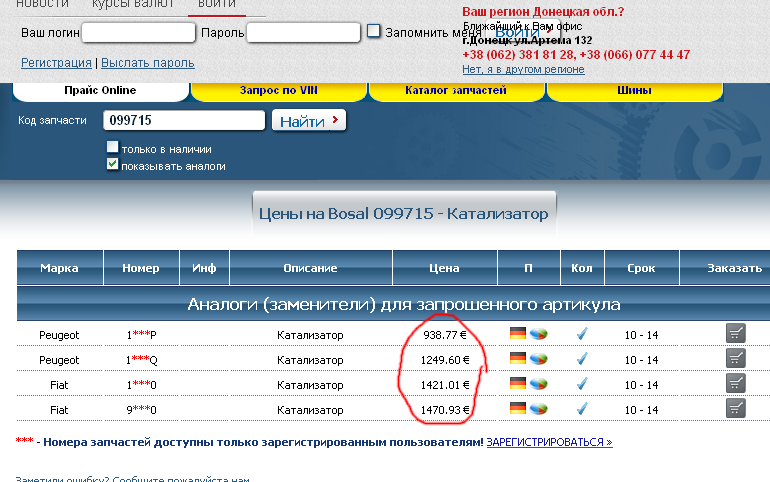Viewport: 770px width, 482px height.
Task: Focus the 'Ваш логин' input field
Action: (138, 33)
